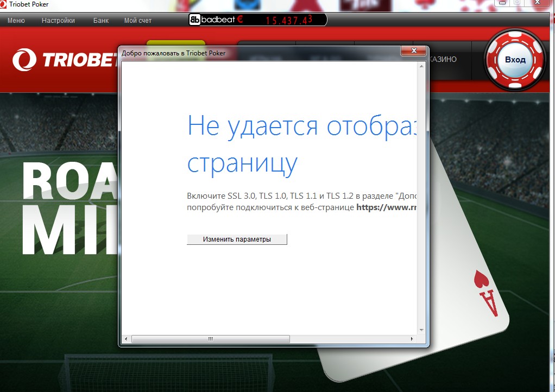Minimize the Triobet Poker main window
This screenshot has width=555, height=392.
502,3
